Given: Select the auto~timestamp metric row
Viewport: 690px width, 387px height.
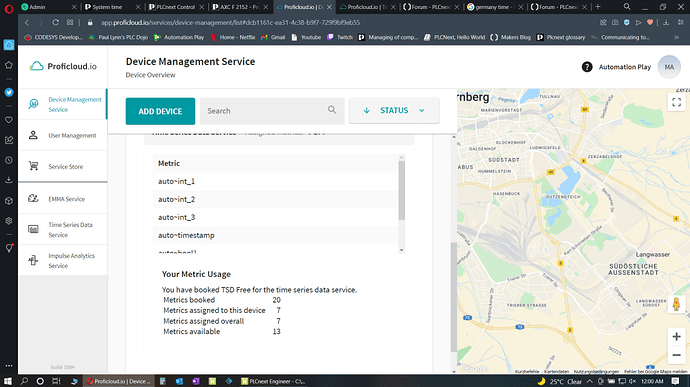Looking at the screenshot, I should click(x=275, y=236).
